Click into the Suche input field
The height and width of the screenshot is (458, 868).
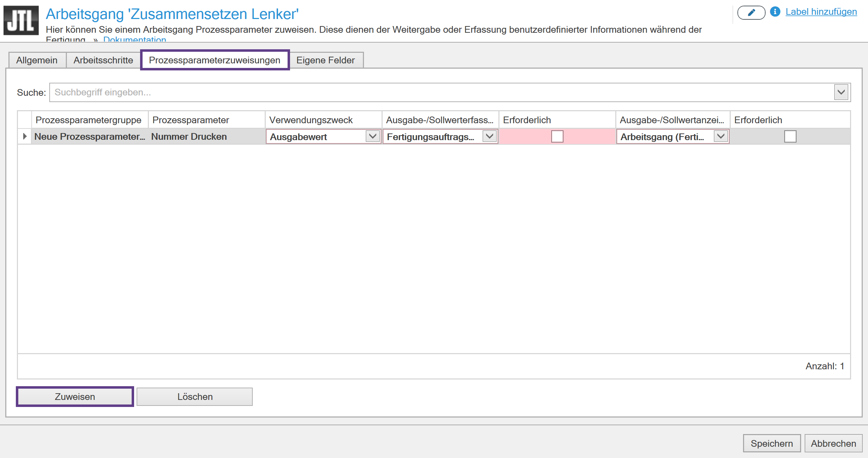coord(440,92)
